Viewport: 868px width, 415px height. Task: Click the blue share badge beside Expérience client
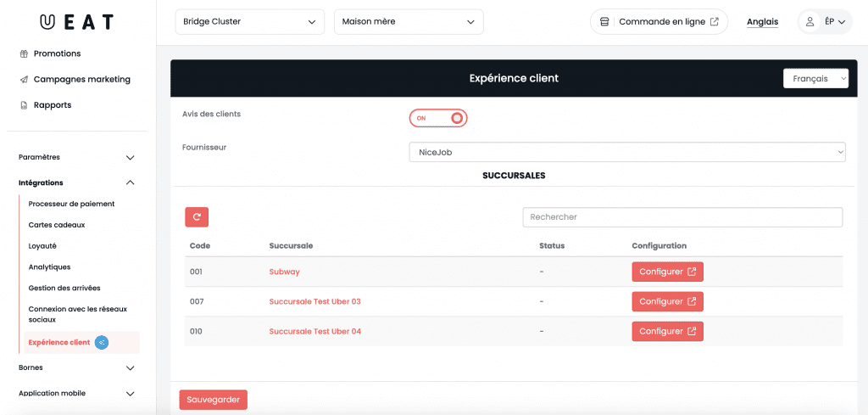pyautogui.click(x=102, y=342)
